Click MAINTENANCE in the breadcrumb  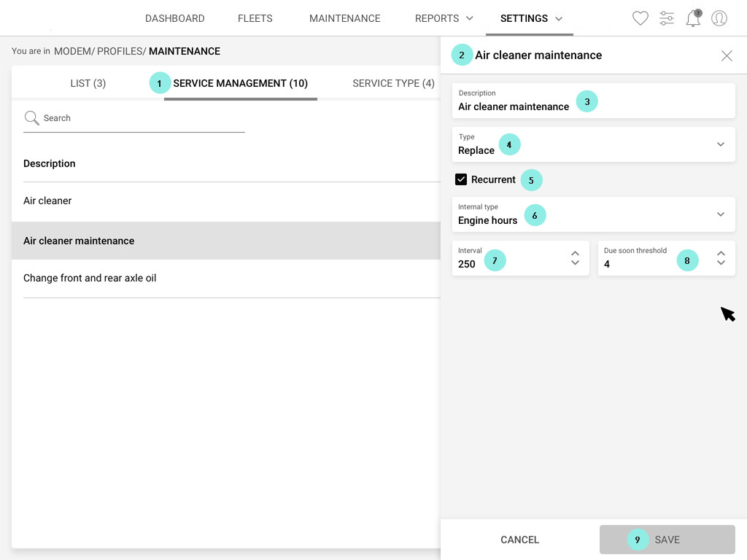185,51
